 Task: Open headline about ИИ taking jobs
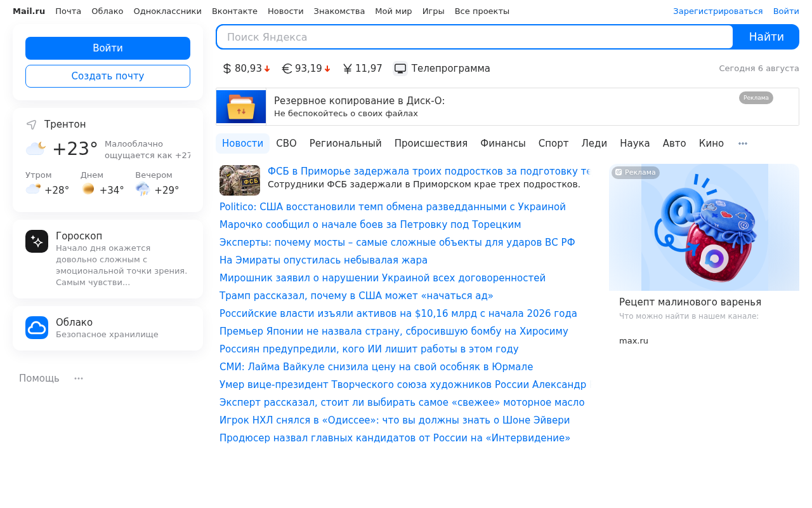(369, 349)
